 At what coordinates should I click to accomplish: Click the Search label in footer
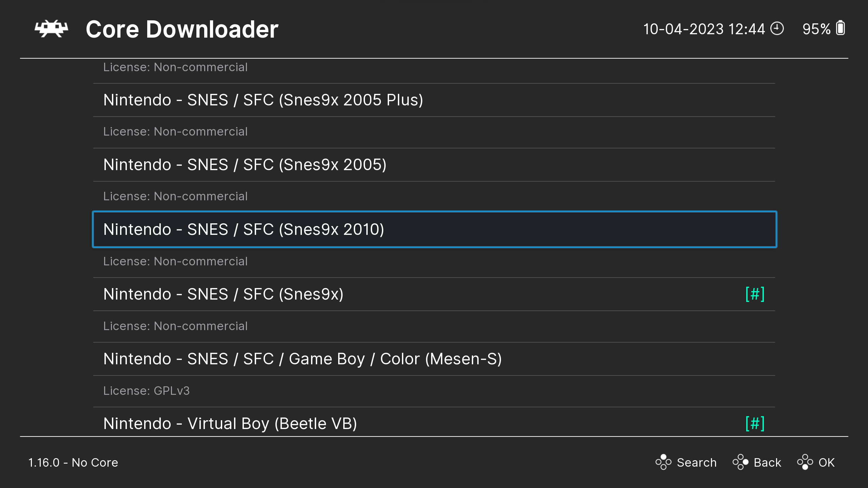pyautogui.click(x=697, y=463)
